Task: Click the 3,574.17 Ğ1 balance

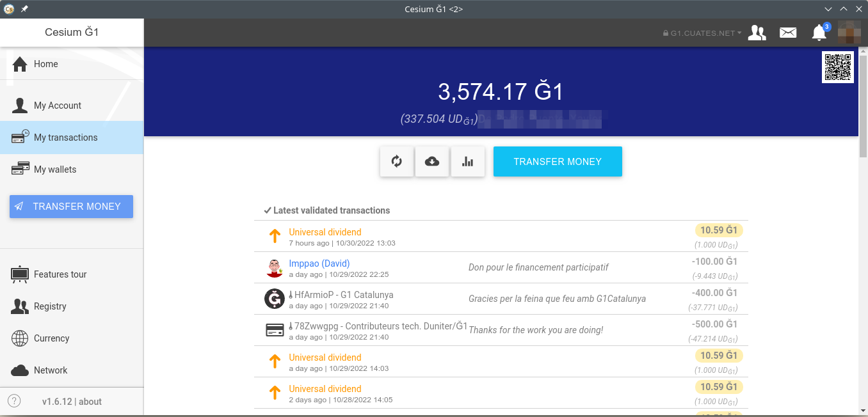Action: pos(501,92)
